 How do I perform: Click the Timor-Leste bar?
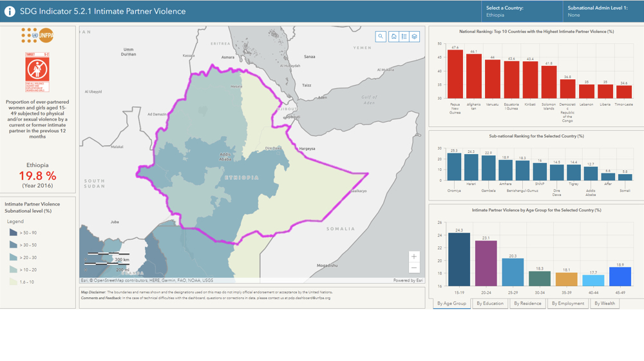(624, 92)
